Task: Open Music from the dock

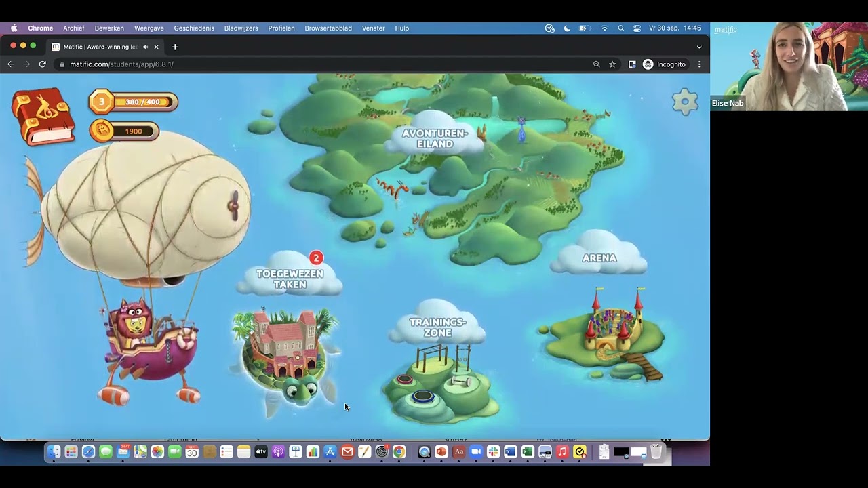Action: pos(562,452)
